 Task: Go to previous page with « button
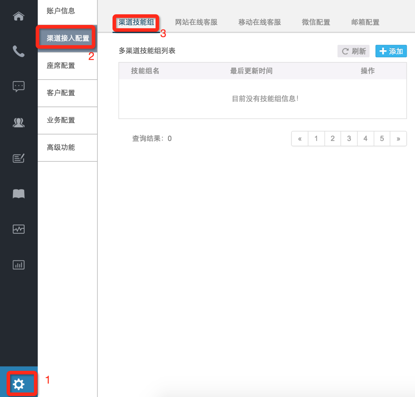300,139
